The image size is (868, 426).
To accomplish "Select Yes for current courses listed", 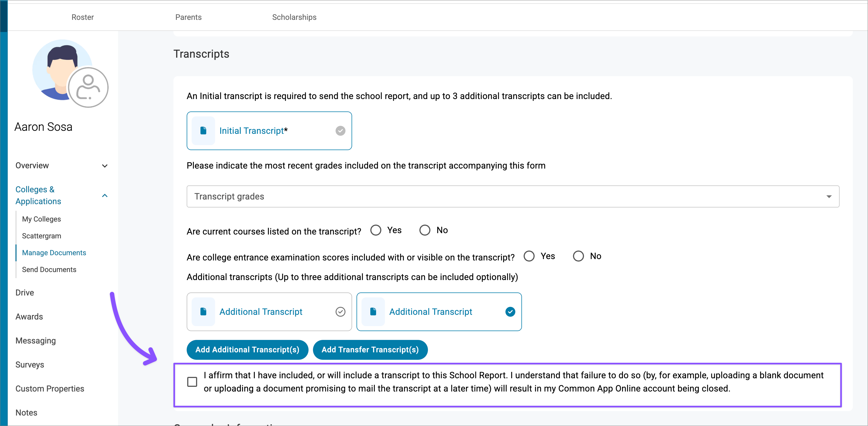I will click(376, 230).
